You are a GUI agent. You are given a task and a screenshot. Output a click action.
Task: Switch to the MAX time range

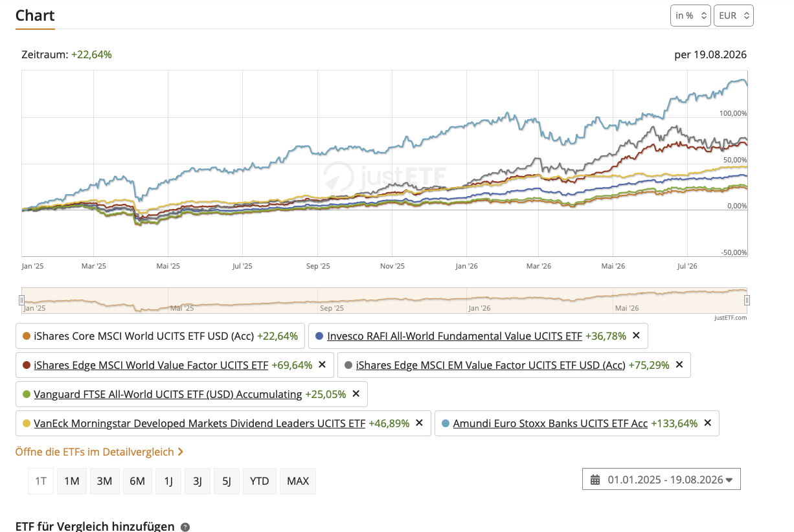pos(298,481)
